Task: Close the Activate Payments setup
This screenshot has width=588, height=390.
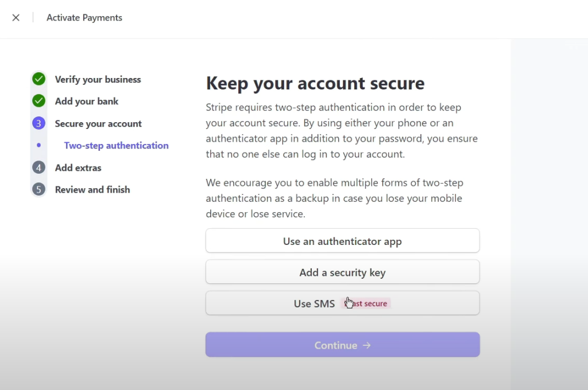Action: pyautogui.click(x=16, y=18)
